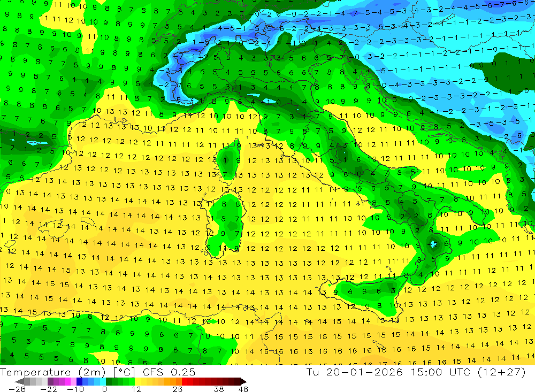Pick the dark purple swatch above -22
The height and width of the screenshot is (392, 535).
50,381
